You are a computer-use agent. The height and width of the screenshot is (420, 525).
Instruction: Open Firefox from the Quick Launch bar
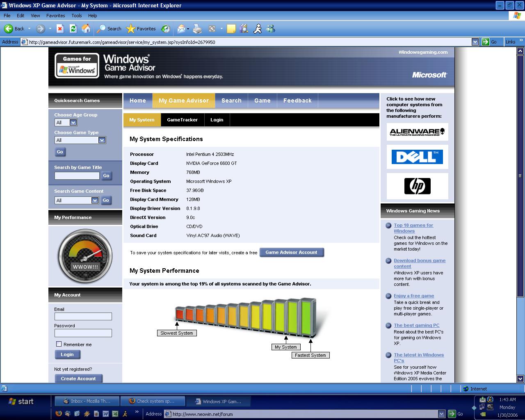pos(59,414)
